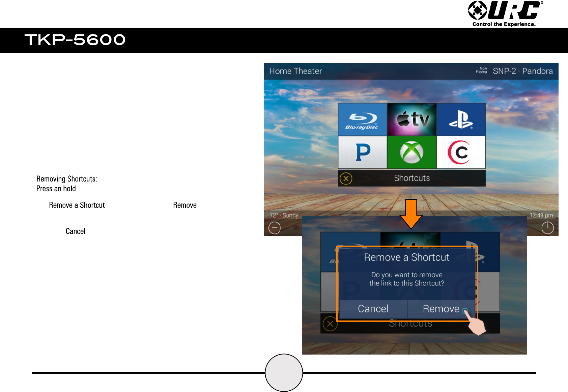Click the 12:49 pm clock
Image resolution: width=568 pixels, height=392 pixels.
[541, 215]
